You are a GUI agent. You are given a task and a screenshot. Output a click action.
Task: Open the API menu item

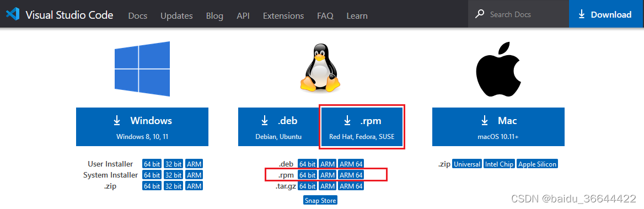[243, 15]
